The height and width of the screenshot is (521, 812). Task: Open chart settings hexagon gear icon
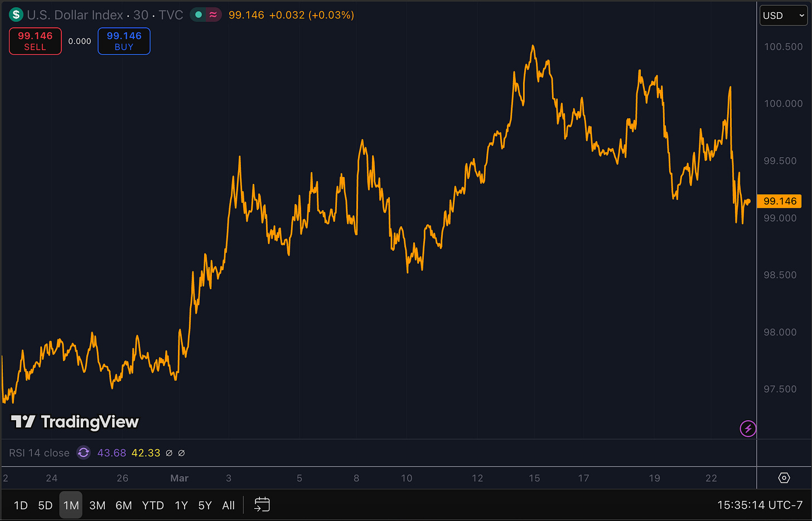(784, 478)
